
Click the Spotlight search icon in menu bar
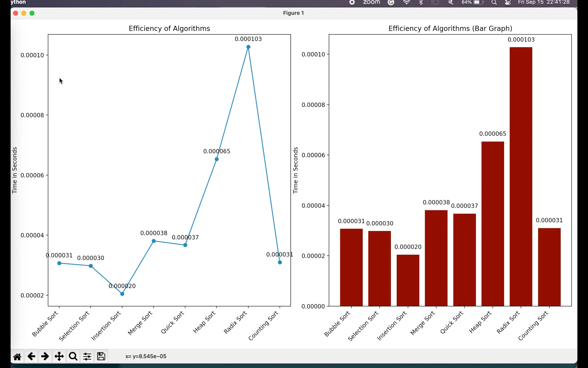point(494,2)
